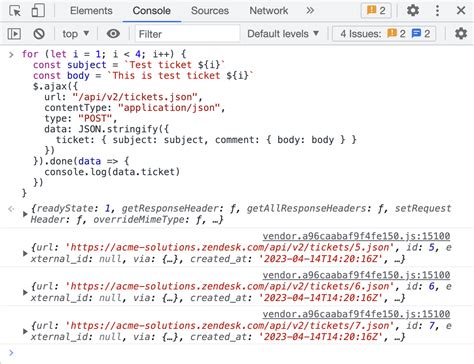
Task: Open the top context dropdown
Action: (x=76, y=34)
